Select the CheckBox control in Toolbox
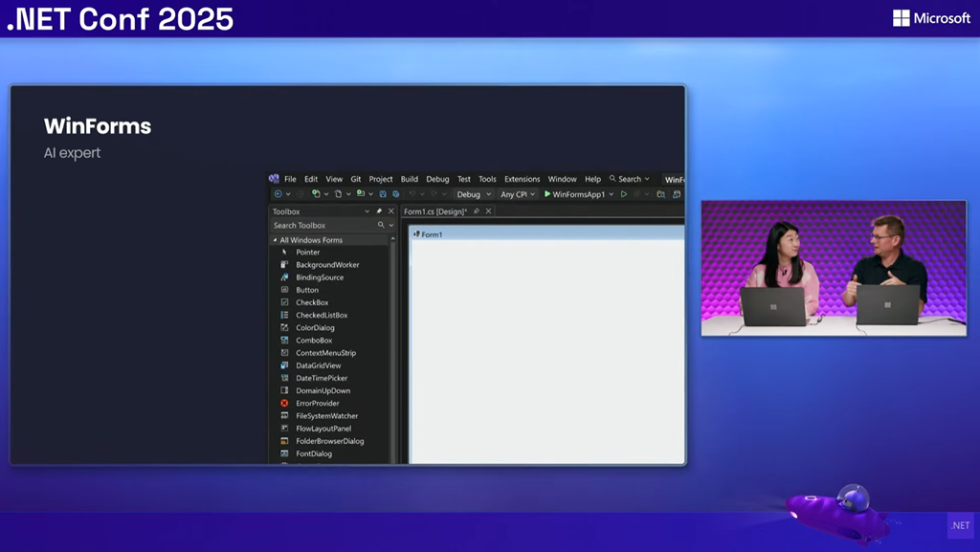The width and height of the screenshot is (980, 552). tap(311, 302)
